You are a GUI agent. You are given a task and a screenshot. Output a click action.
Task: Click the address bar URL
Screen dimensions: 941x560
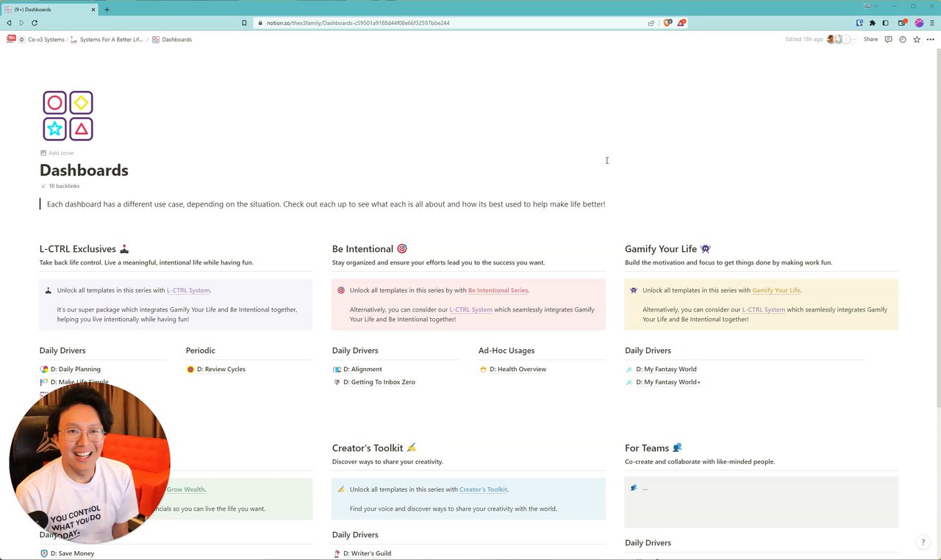coord(358,23)
